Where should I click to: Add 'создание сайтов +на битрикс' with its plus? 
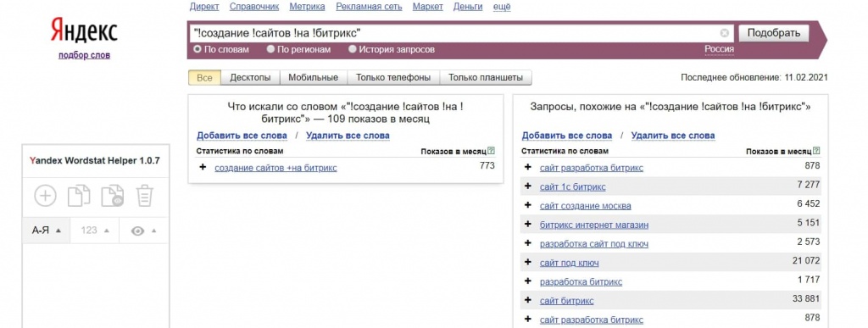(203, 167)
